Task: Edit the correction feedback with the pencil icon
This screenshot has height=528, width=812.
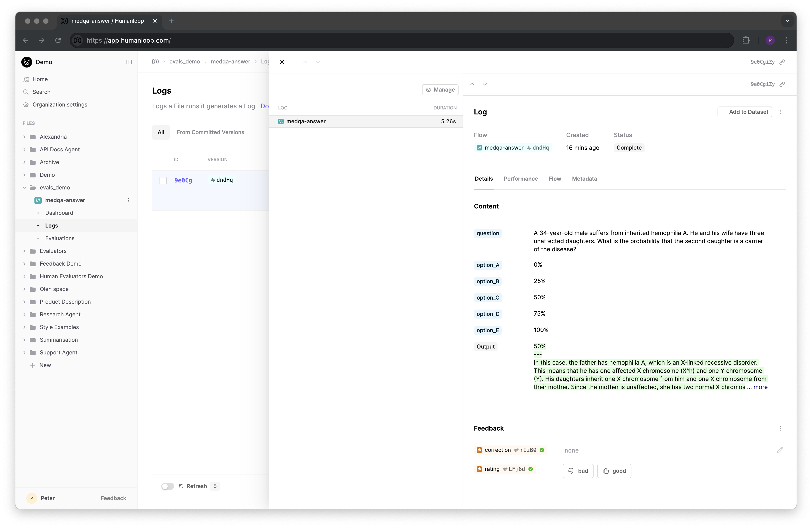Action: pos(781,450)
